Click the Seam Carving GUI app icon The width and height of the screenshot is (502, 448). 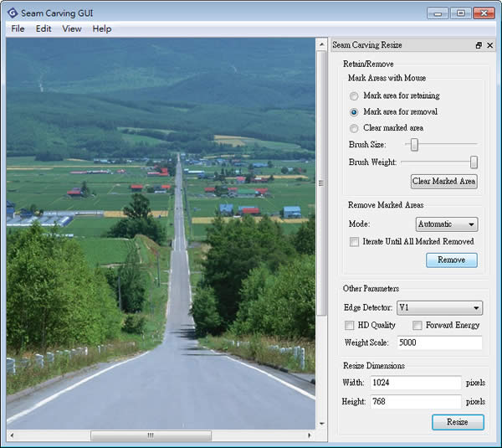13,13
